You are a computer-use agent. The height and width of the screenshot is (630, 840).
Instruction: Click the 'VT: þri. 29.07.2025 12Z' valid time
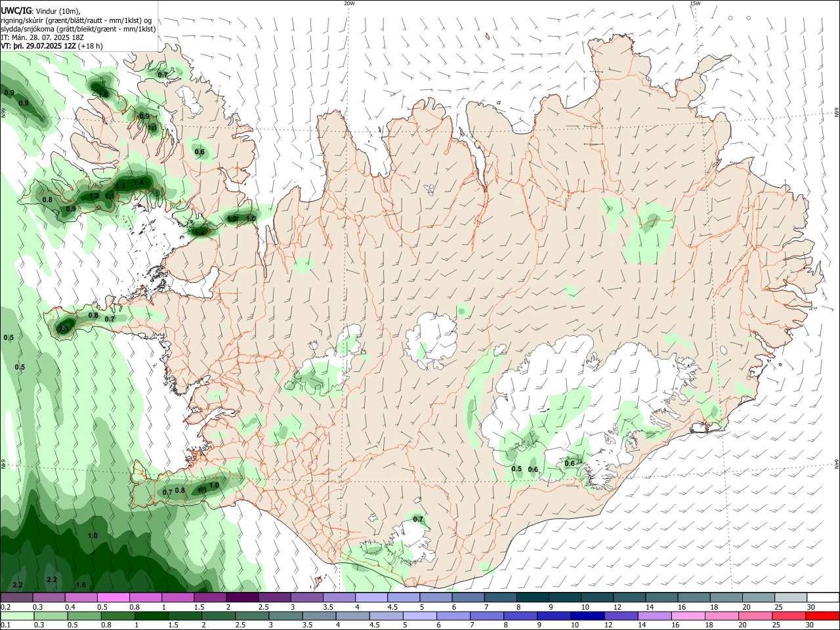tap(39, 46)
